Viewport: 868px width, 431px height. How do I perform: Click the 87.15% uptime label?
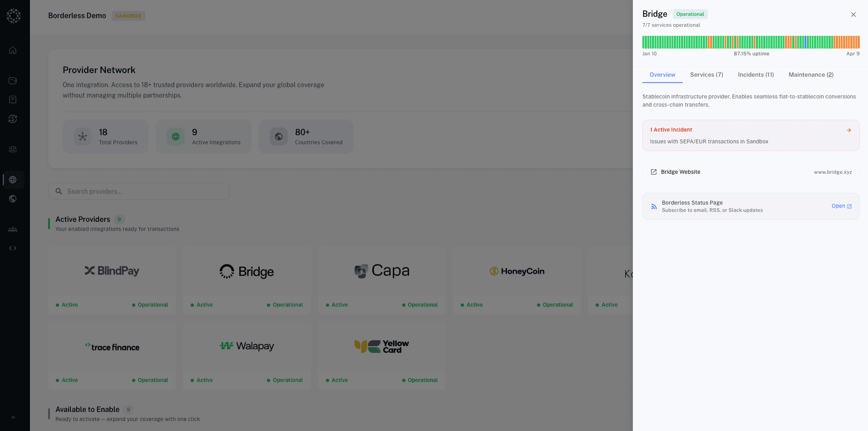click(x=751, y=54)
